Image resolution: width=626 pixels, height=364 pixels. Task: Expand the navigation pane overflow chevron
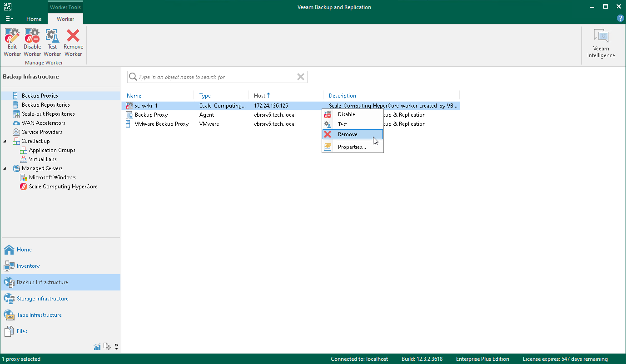(116, 347)
